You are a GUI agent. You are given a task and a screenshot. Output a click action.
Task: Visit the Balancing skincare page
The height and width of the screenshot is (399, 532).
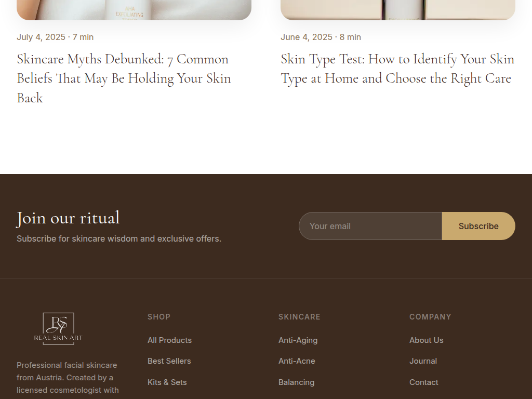pyautogui.click(x=297, y=382)
